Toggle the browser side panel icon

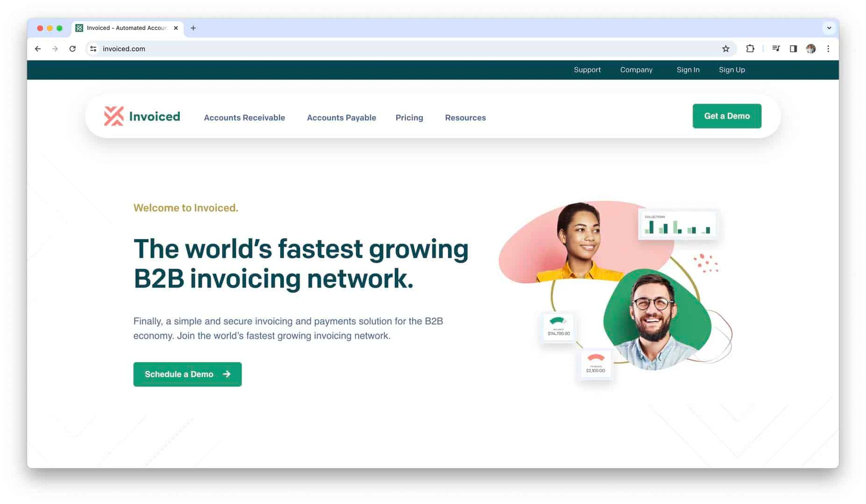793,49
